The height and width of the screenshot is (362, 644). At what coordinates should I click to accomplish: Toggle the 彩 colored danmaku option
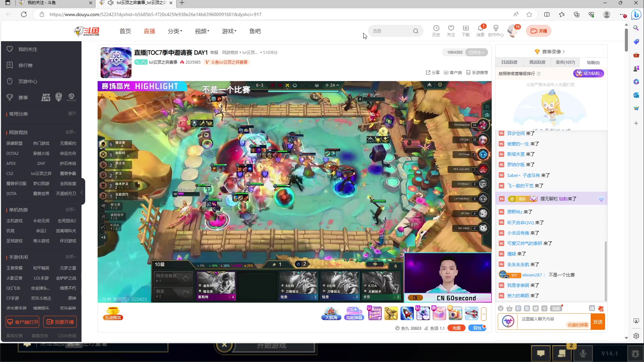tap(518, 308)
